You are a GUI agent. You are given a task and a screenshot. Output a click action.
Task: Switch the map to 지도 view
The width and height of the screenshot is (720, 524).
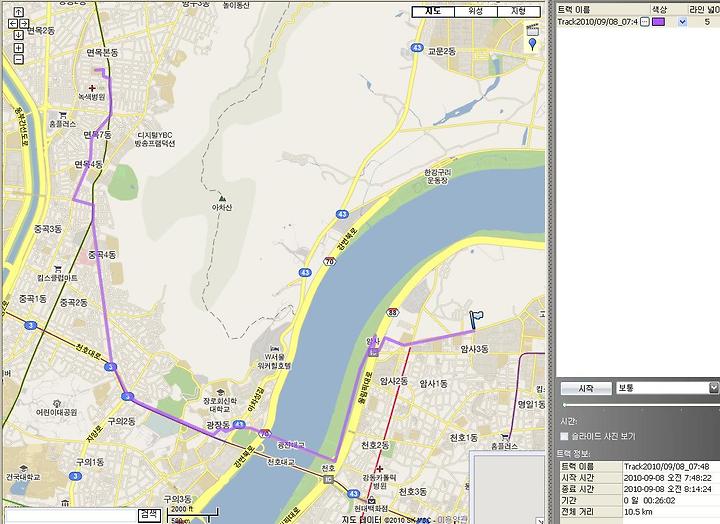433,11
